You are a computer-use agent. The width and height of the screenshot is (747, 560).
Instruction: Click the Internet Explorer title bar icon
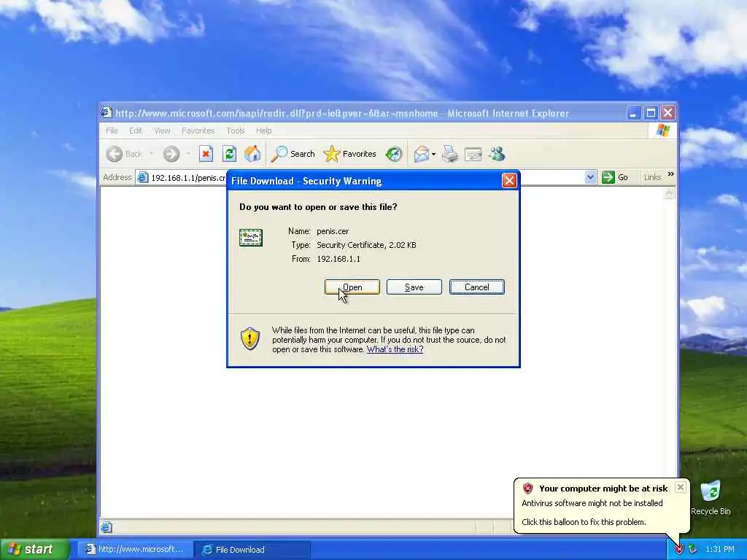(x=107, y=113)
